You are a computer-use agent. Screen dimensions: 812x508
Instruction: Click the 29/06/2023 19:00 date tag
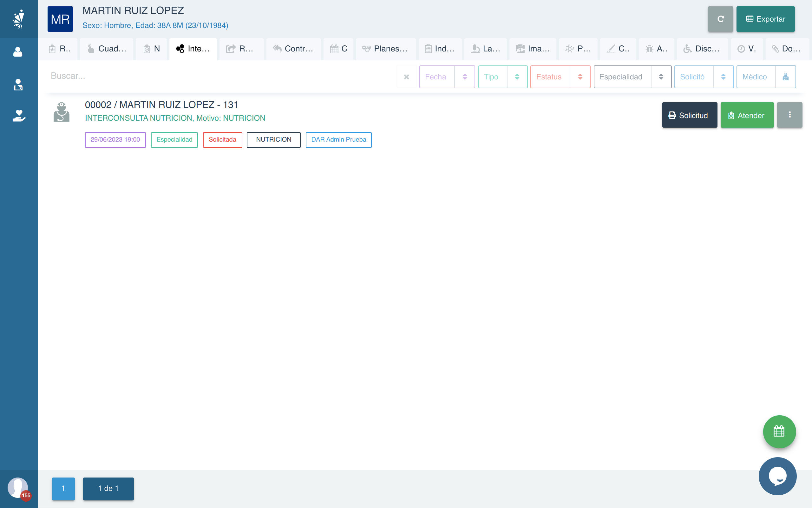coord(115,140)
